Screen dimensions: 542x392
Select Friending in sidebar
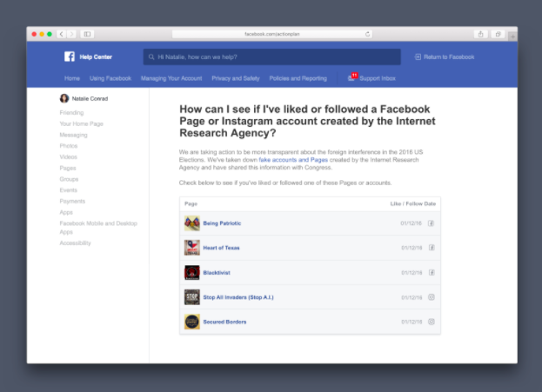coord(71,113)
